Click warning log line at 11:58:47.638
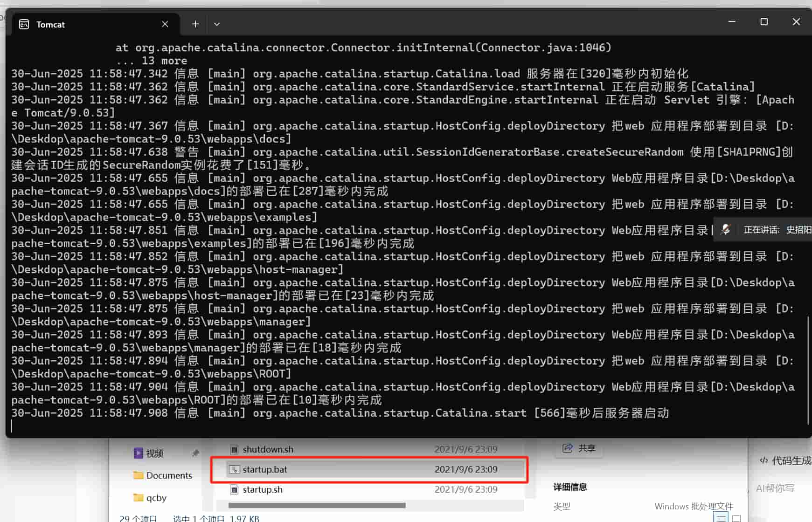The height and width of the screenshot is (522, 812). (x=403, y=158)
